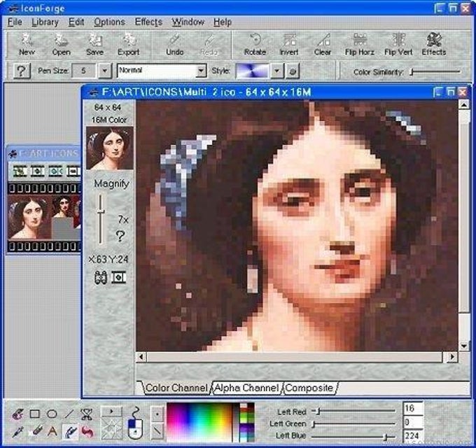Open the File menu

tap(15, 22)
